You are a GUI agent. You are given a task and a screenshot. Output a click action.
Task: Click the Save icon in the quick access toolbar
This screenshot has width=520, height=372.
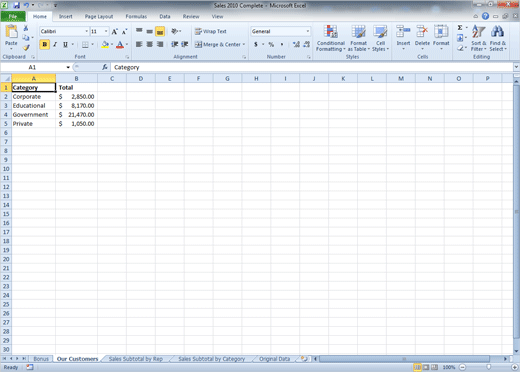16,5
